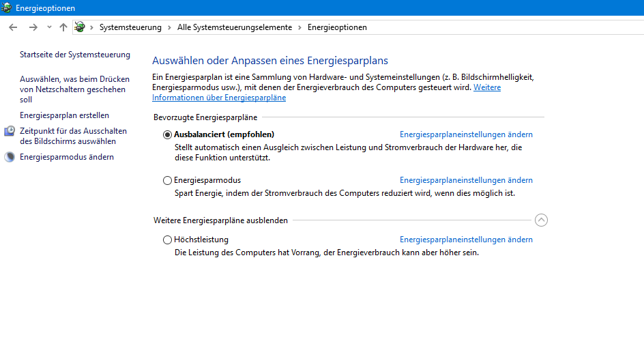Go up one level with up arrow
644x346 pixels.
63,27
